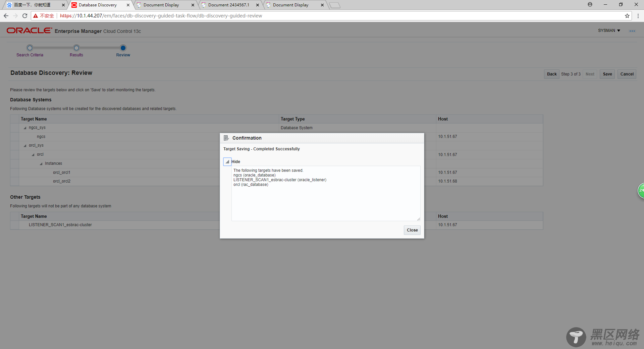Click the Chrome profile avatar icon
The width and height of the screenshot is (644, 349).
click(x=590, y=5)
